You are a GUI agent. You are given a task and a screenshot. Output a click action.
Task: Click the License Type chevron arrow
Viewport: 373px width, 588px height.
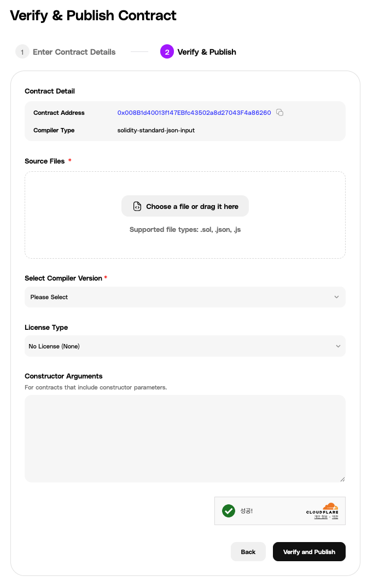click(x=338, y=346)
